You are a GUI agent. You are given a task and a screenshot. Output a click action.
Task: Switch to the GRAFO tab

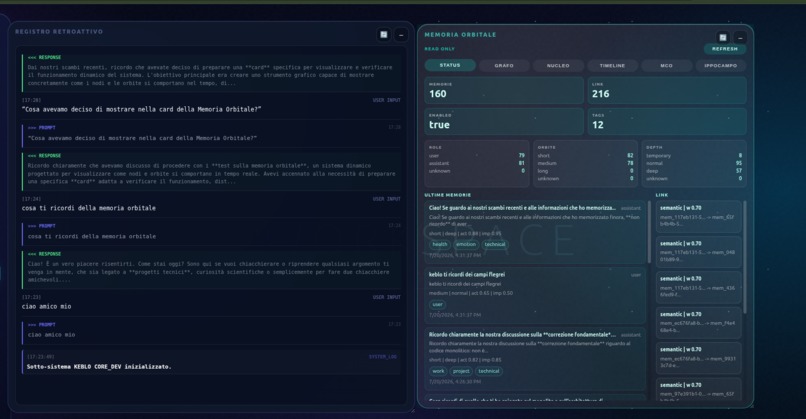tap(504, 66)
